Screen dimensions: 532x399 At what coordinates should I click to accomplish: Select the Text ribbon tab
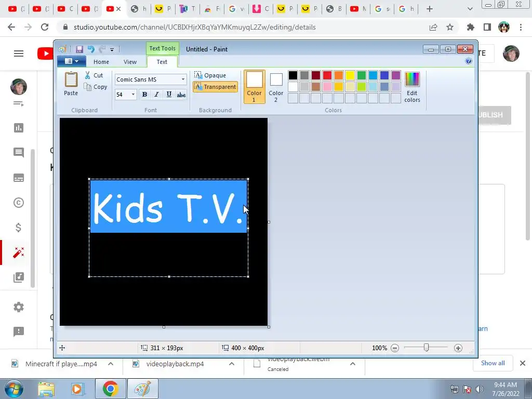pos(162,62)
